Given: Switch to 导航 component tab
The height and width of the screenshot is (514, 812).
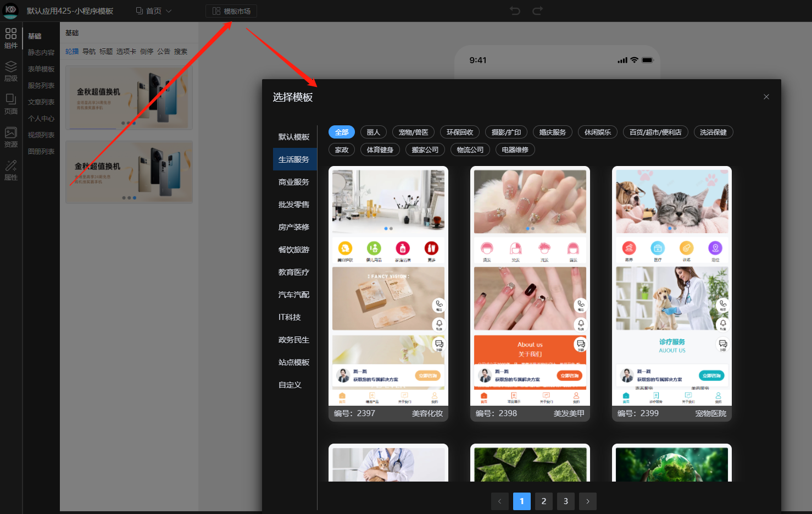Looking at the screenshot, I should click(x=89, y=52).
